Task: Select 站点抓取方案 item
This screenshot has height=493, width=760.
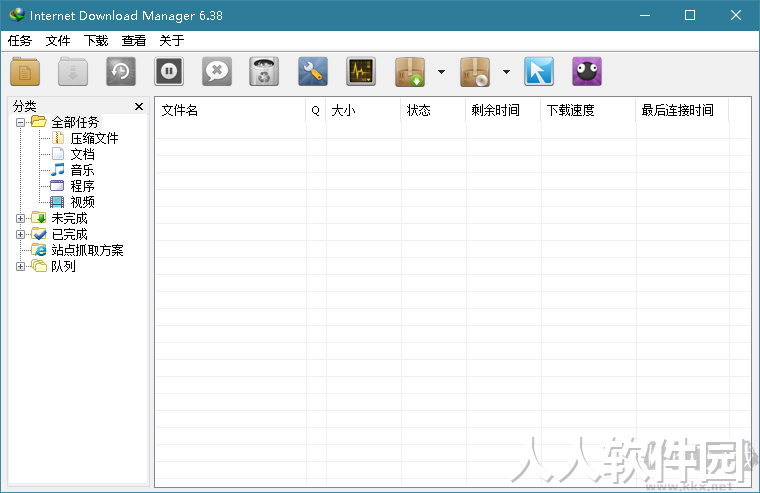Action: click(87, 250)
